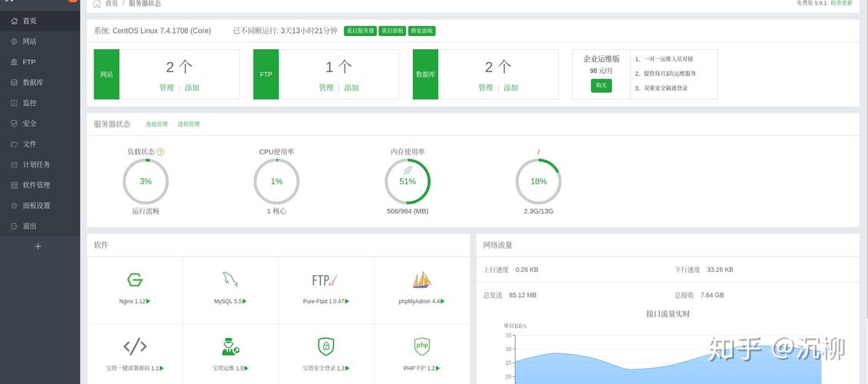Click the 宝塔运维 1.0 play arrow
Image resolution: width=868 pixels, height=384 pixels.
point(246,368)
